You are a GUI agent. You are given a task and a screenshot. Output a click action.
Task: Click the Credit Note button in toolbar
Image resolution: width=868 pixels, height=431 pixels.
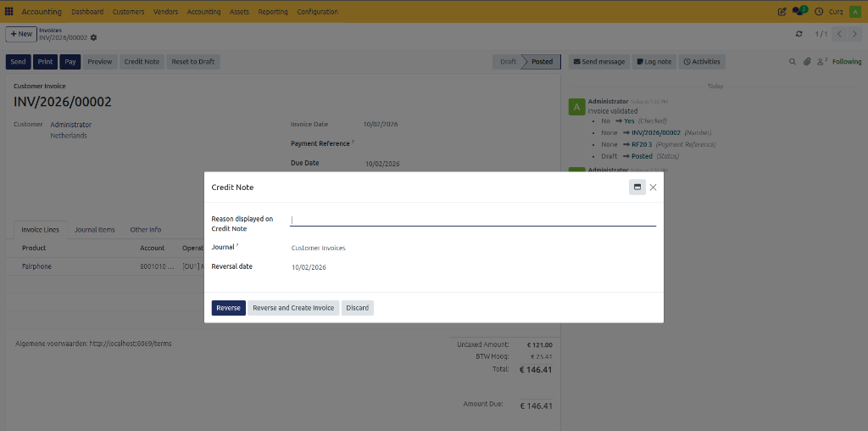pyautogui.click(x=142, y=61)
